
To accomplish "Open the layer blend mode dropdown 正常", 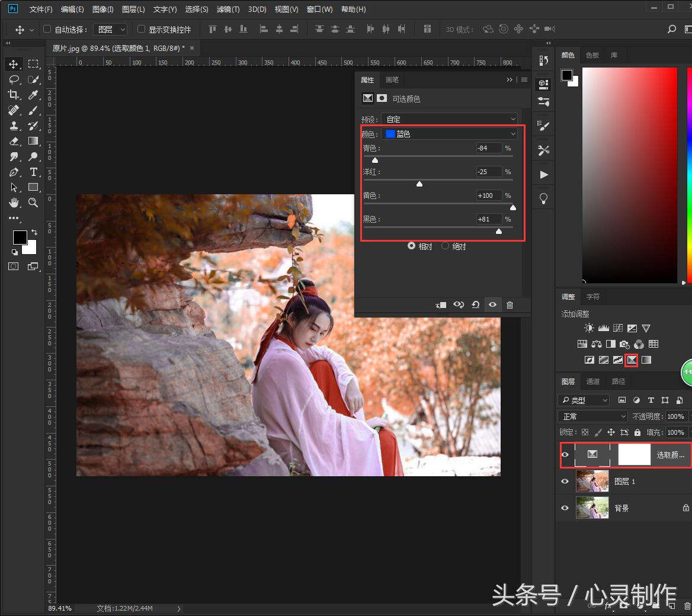I will tap(592, 416).
